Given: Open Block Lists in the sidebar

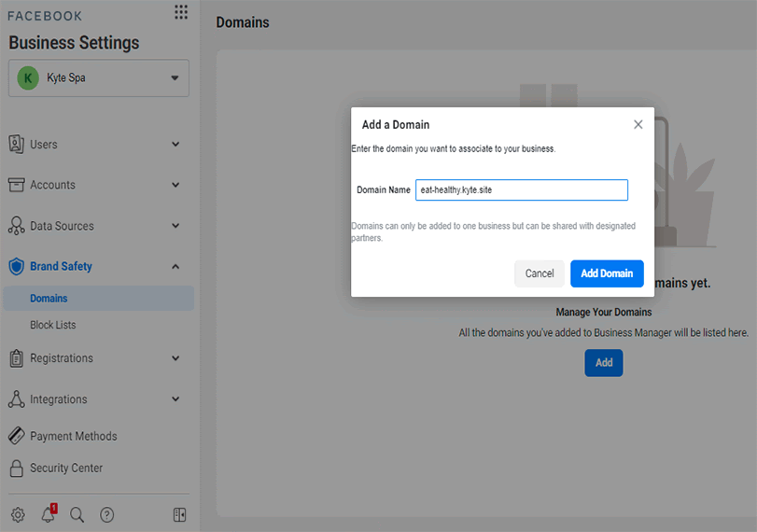Looking at the screenshot, I should tap(53, 325).
